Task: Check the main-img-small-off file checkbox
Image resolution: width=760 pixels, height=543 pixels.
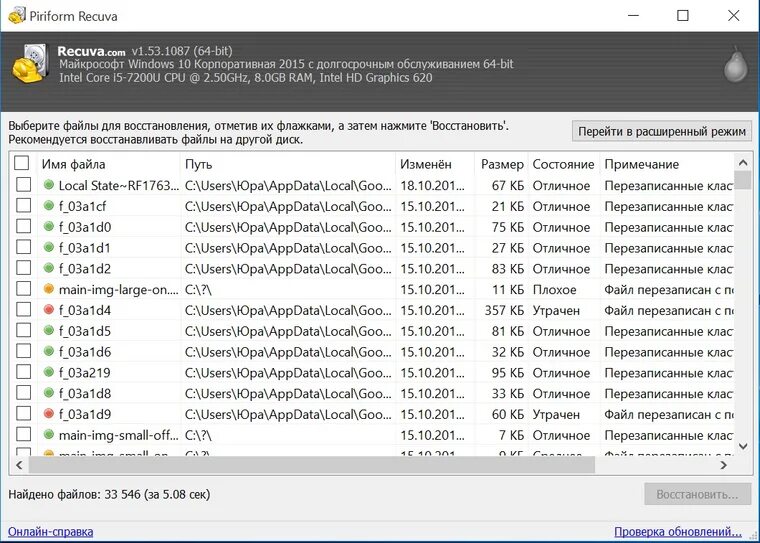Action: 24,434
